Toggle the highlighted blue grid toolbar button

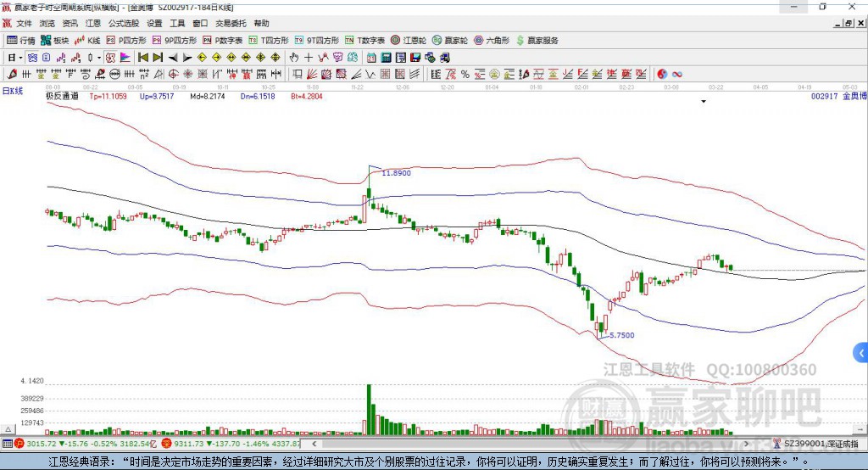click(x=33, y=58)
